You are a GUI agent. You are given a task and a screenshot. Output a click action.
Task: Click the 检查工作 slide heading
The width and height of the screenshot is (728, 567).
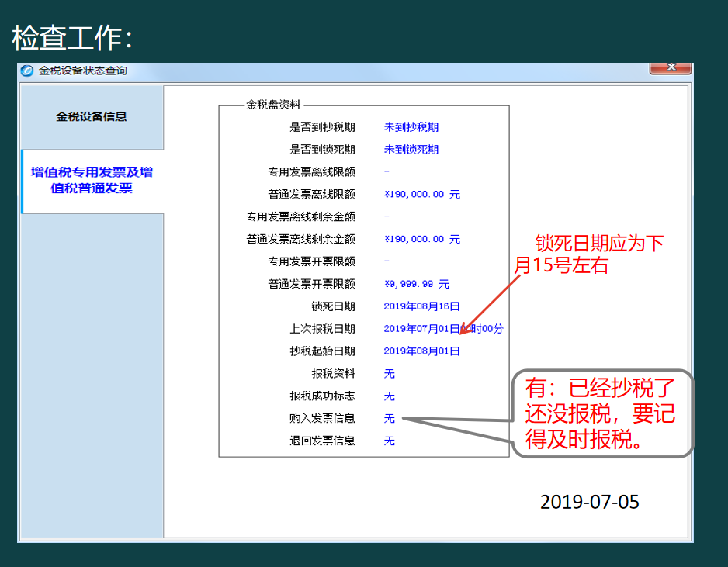click(72, 37)
